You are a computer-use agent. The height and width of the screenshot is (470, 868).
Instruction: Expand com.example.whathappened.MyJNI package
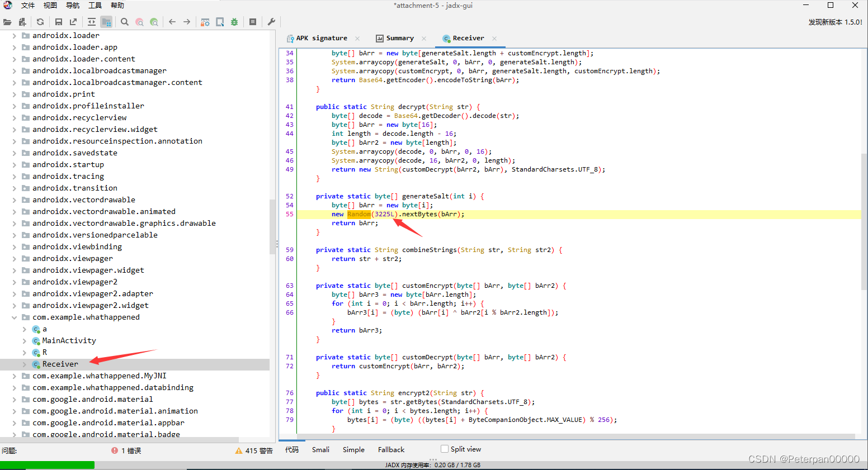[x=14, y=376]
